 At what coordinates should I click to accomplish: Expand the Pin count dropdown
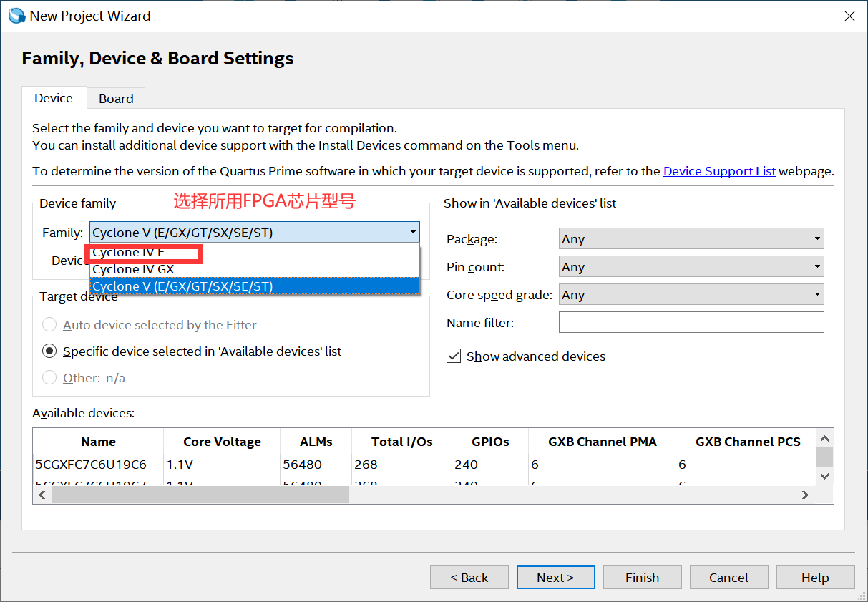point(691,267)
